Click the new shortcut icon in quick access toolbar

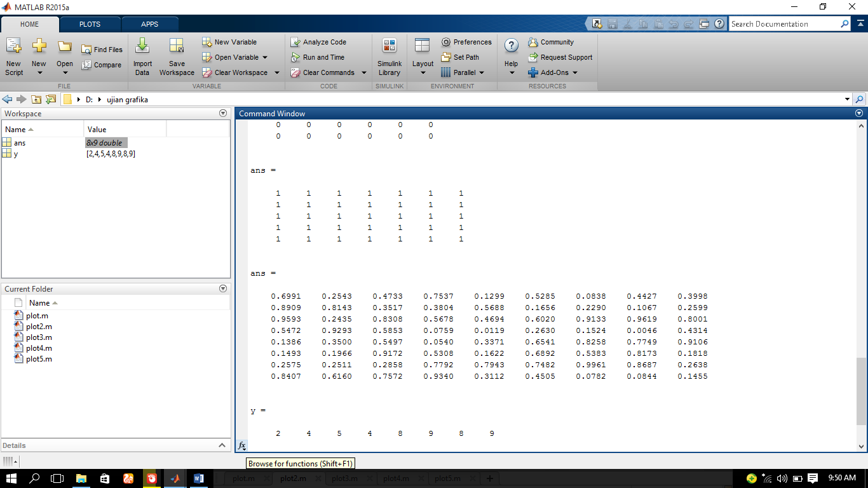tap(597, 24)
